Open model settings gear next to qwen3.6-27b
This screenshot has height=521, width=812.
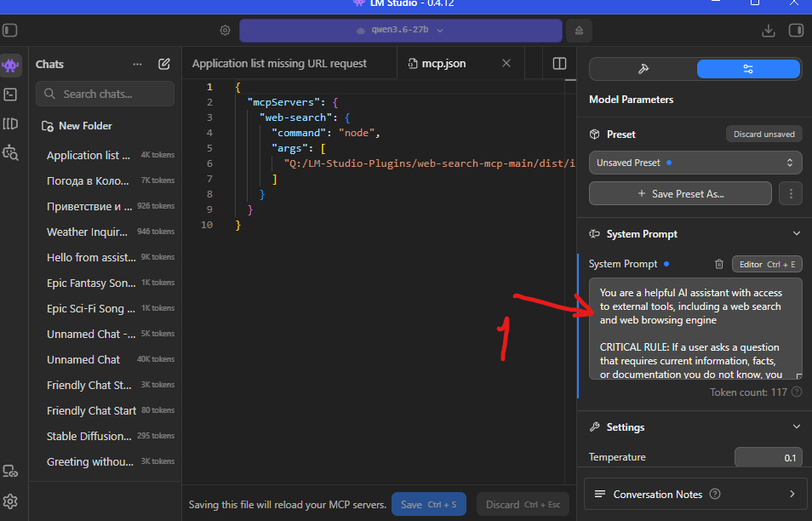pos(225,31)
